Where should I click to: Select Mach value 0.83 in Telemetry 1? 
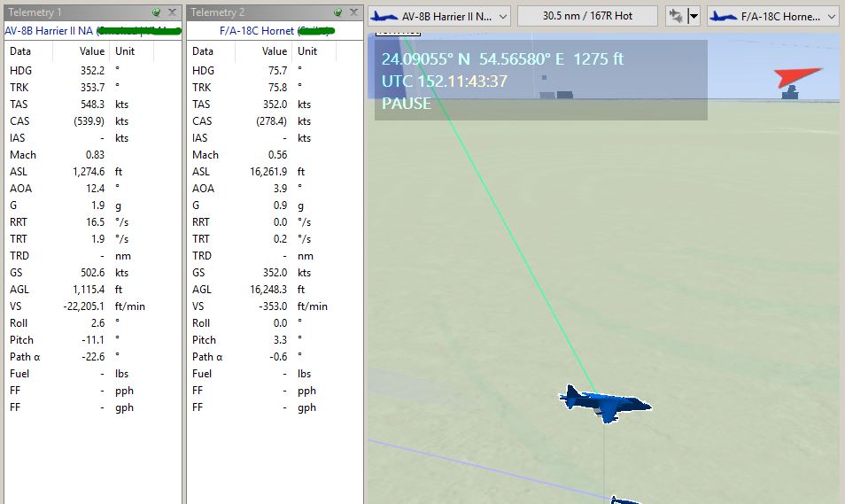click(95, 155)
